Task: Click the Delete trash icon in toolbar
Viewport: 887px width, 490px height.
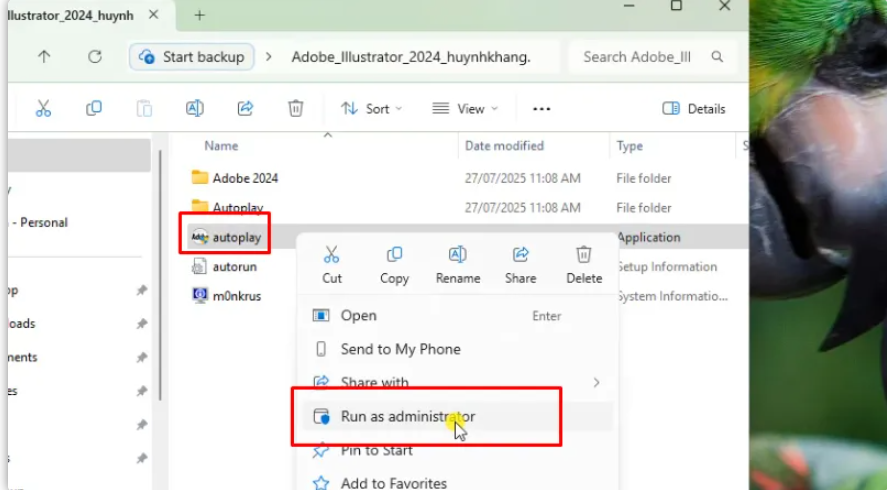Action: click(x=296, y=109)
